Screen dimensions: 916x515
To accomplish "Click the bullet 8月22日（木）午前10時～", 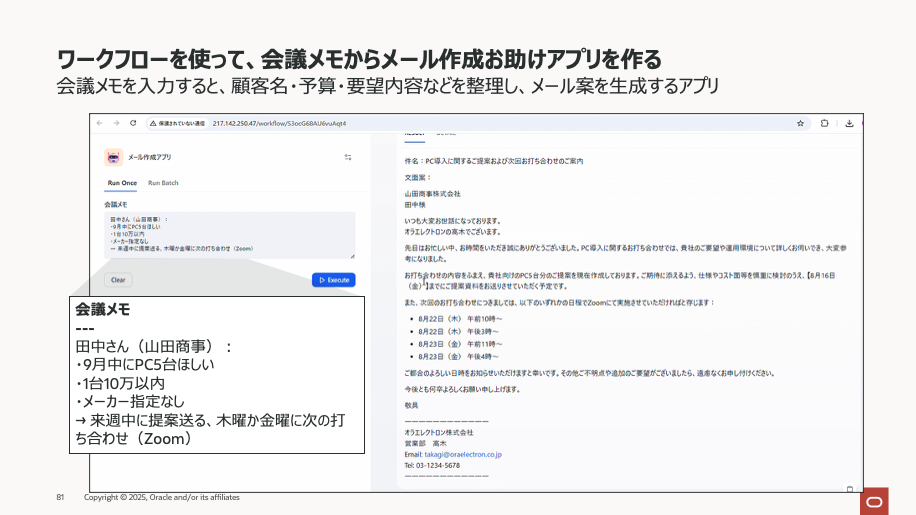I will (460, 319).
